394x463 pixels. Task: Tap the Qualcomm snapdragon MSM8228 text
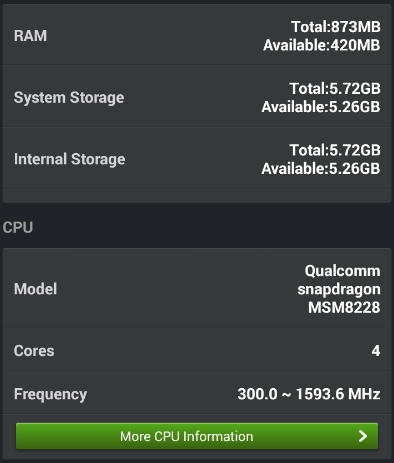[339, 289]
